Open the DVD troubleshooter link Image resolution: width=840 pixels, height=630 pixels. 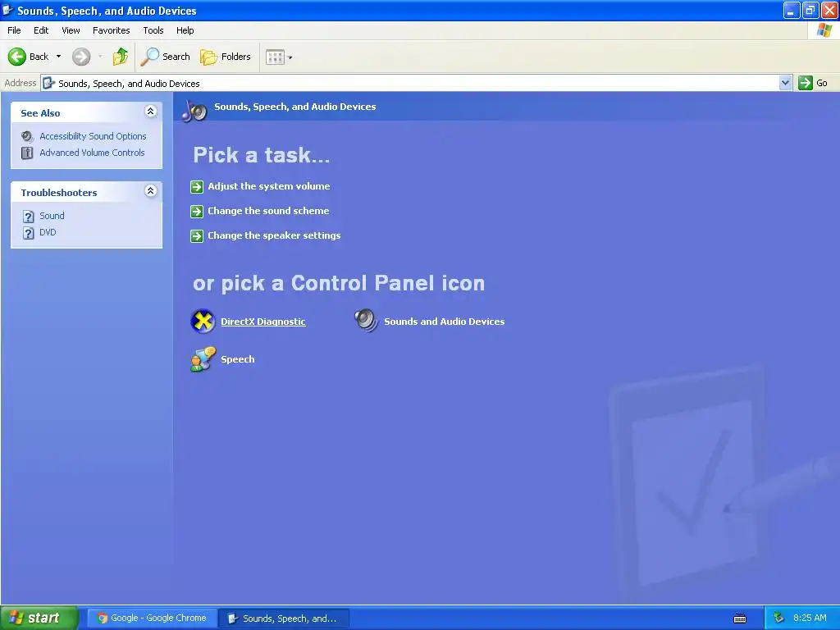tap(48, 232)
